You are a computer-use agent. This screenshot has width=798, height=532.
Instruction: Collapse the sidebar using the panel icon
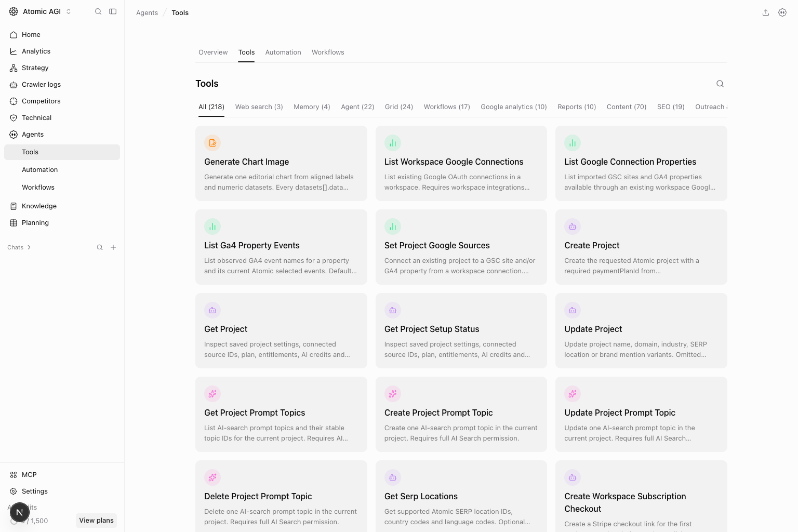pyautogui.click(x=113, y=11)
